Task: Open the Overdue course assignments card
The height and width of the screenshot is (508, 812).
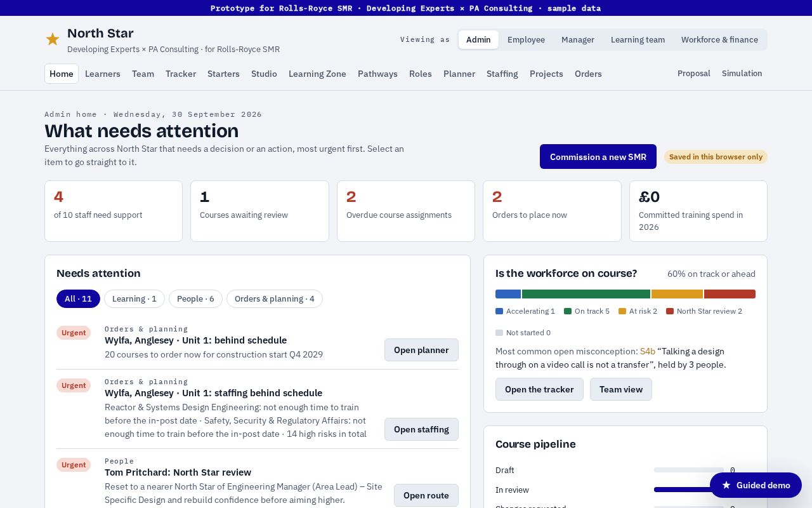Action: coord(406,211)
